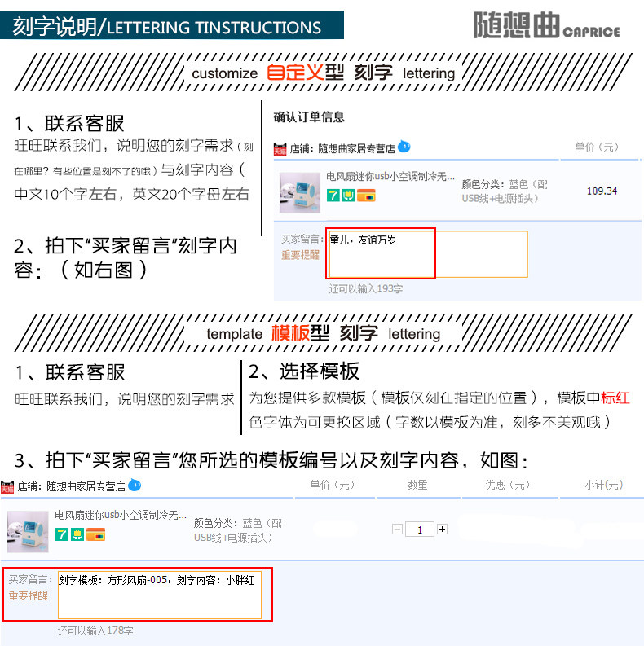This screenshot has height=646, width=644.
Task: Decrease quantity with the minus button
Action: click(398, 529)
